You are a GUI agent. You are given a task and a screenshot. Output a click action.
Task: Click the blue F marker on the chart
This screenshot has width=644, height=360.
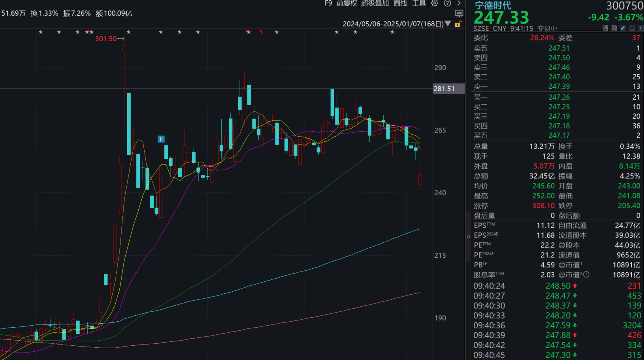coord(161,139)
